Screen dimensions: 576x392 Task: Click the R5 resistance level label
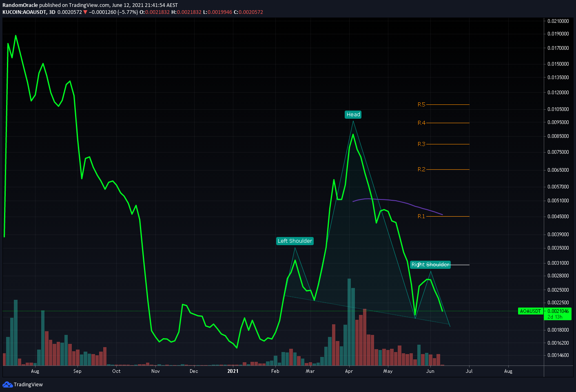coord(421,105)
